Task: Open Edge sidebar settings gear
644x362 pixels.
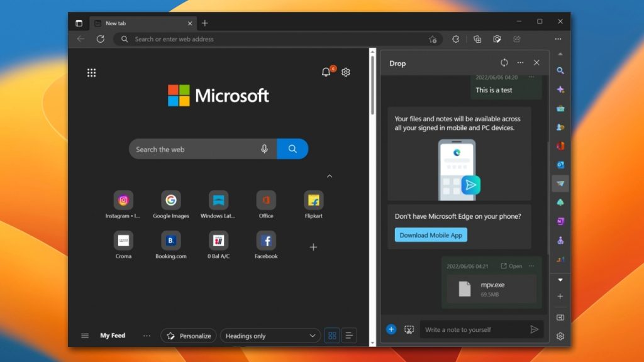Action: [560, 336]
